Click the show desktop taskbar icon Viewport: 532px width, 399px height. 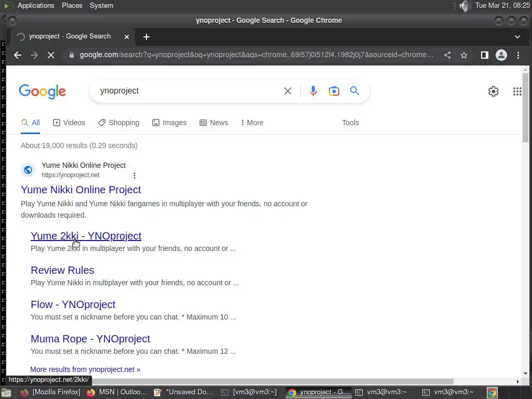(x=6, y=393)
